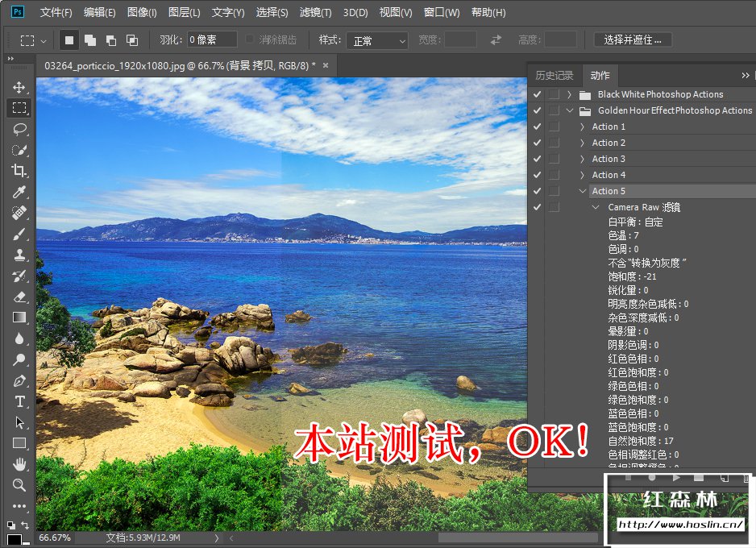Expand Action 1 steps
Screen dimensions: 756x548
tap(582, 127)
